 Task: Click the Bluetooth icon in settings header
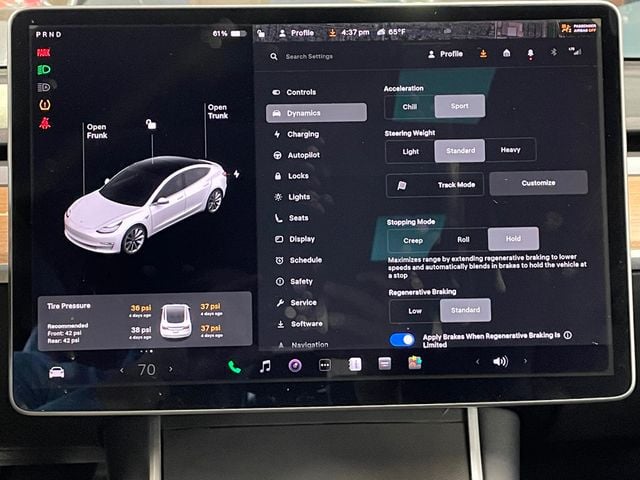pos(555,53)
